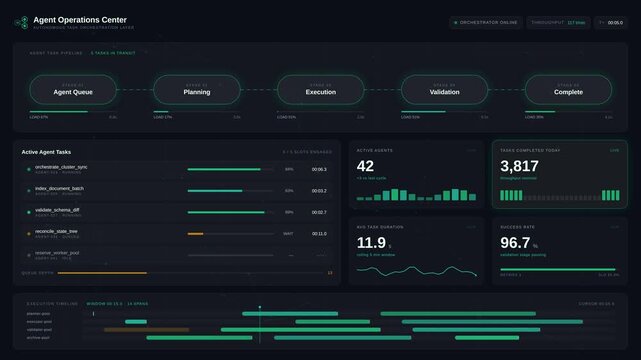Viewport: 641px width, 360px height.
Task: Open the reconcile_state_tree task row
Action: pyautogui.click(x=177, y=234)
